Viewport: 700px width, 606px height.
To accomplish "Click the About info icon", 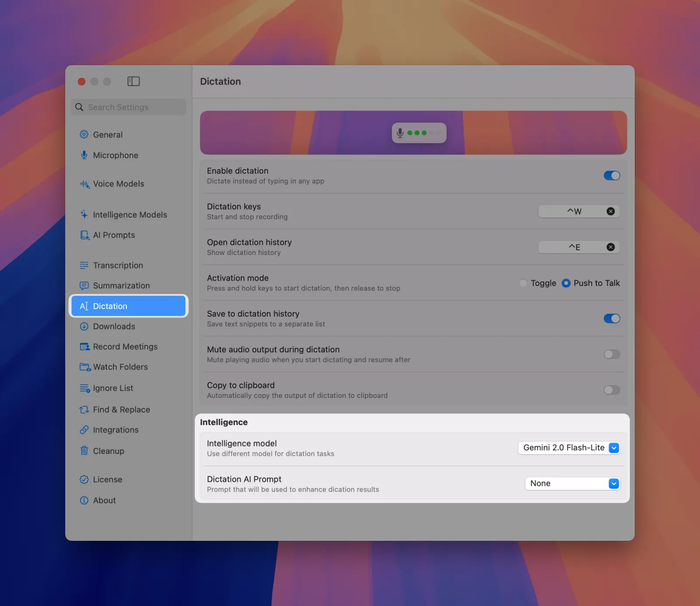I will click(x=84, y=500).
